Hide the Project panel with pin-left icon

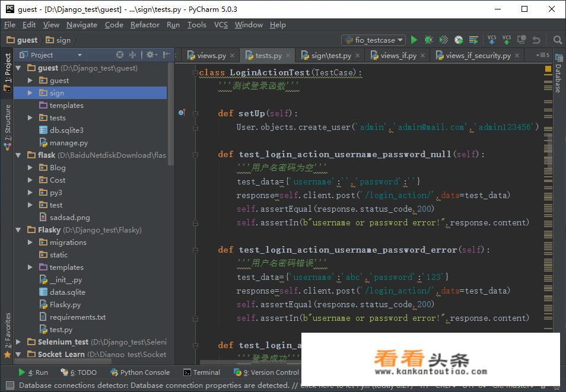tap(166, 55)
